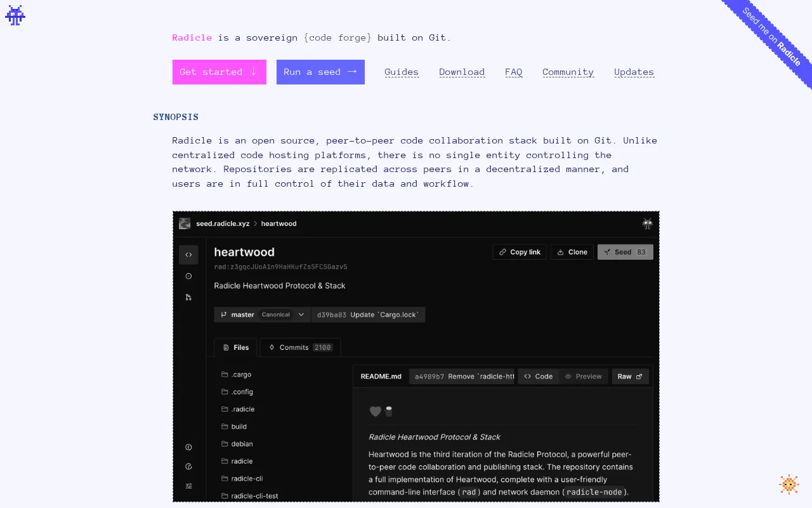The height and width of the screenshot is (508, 812).
Task: Click the Seed me on Radicle ribbon
Action: (x=771, y=37)
